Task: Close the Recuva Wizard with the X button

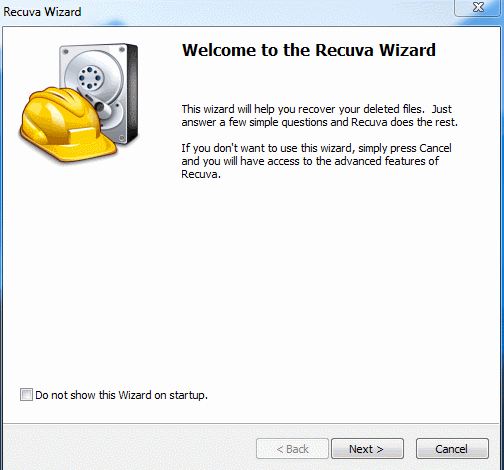Action: (x=478, y=7)
